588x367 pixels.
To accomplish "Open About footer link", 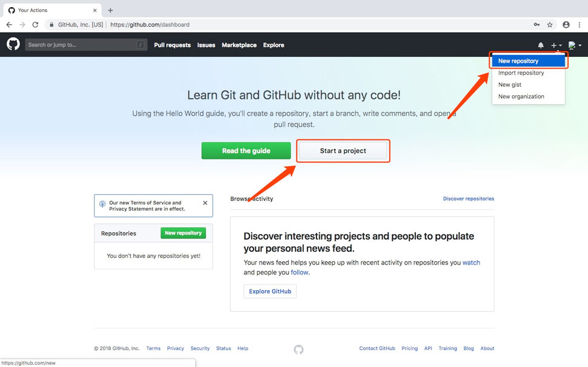I will [x=487, y=348].
